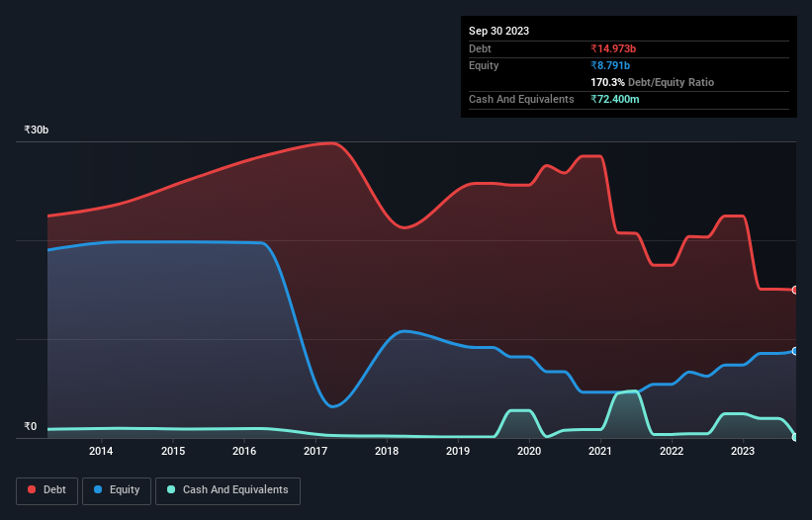
Task: Click the ₹14.973b debt value
Action: point(613,48)
